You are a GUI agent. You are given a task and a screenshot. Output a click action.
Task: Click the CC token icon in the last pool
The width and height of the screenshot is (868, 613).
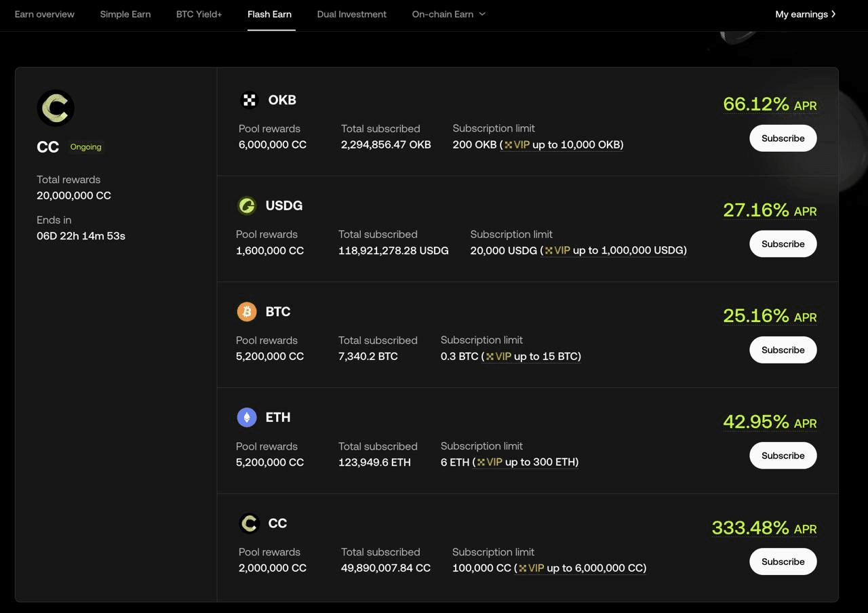pyautogui.click(x=249, y=523)
